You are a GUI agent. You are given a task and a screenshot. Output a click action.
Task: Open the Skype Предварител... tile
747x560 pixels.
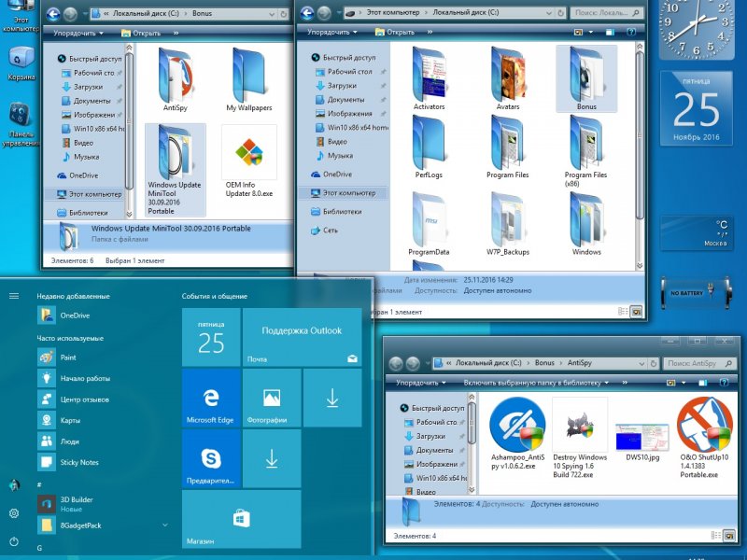coord(211,459)
